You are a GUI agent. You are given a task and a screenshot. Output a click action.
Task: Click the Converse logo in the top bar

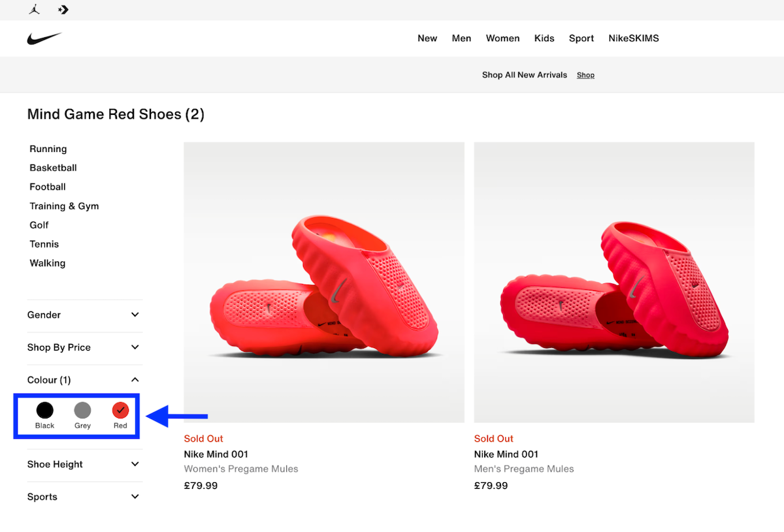point(63,10)
